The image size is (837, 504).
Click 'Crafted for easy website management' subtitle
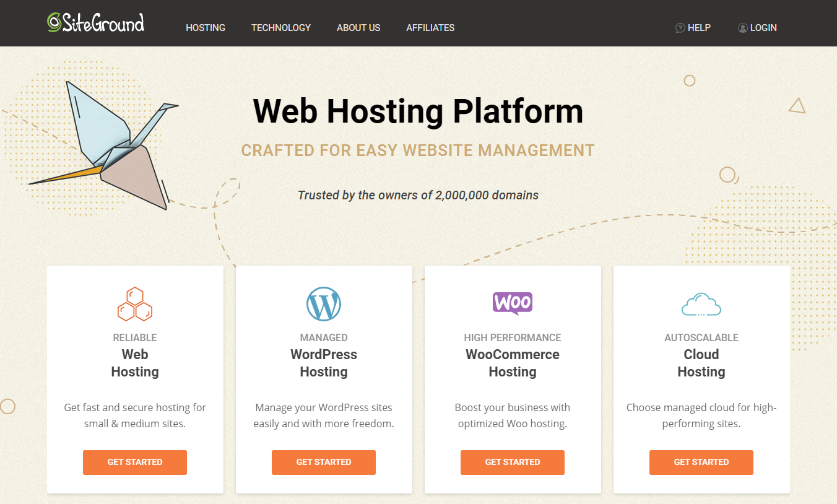click(x=418, y=150)
